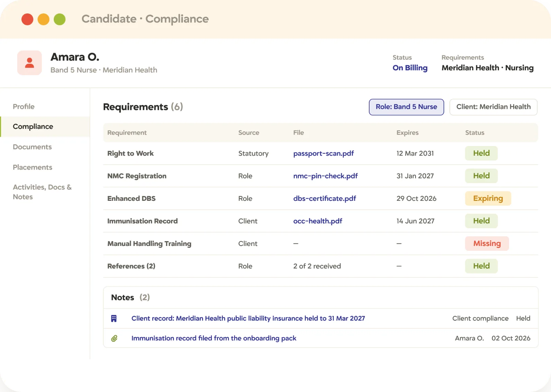Click the 29 Oct 2026 expiry date

click(x=416, y=198)
